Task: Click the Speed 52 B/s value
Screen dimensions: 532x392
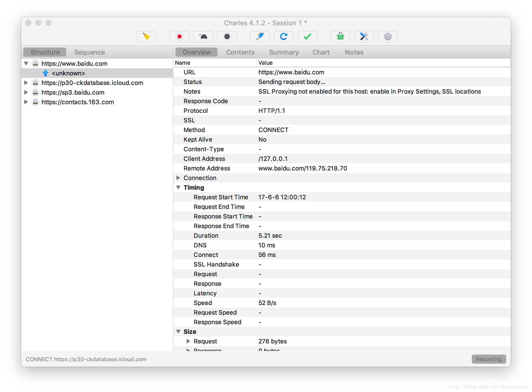Action: (267, 303)
